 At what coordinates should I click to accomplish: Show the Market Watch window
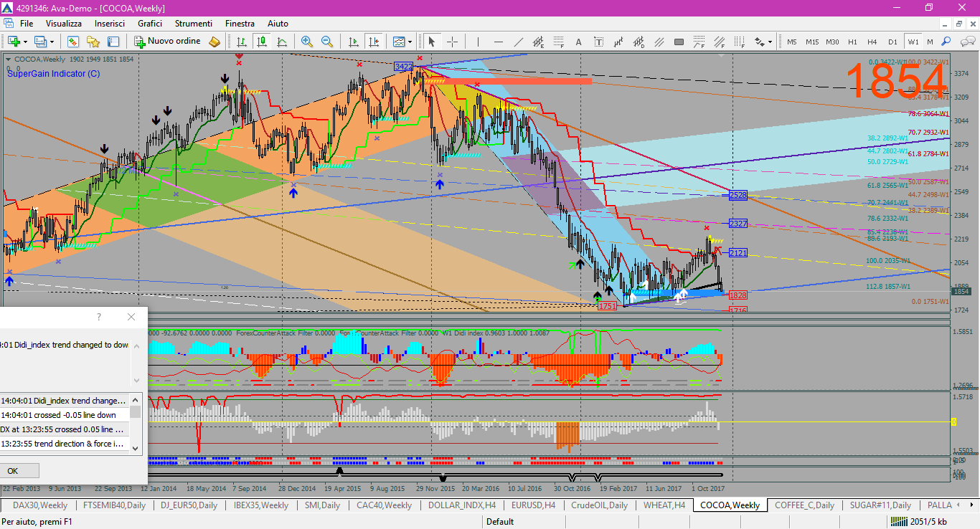(73, 42)
